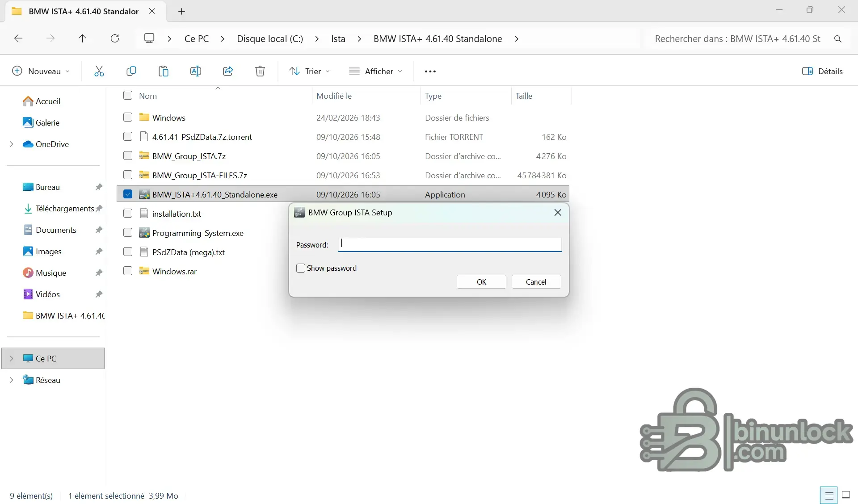The image size is (858, 504).
Task: Click the Copy icon in toolbar
Action: (131, 71)
